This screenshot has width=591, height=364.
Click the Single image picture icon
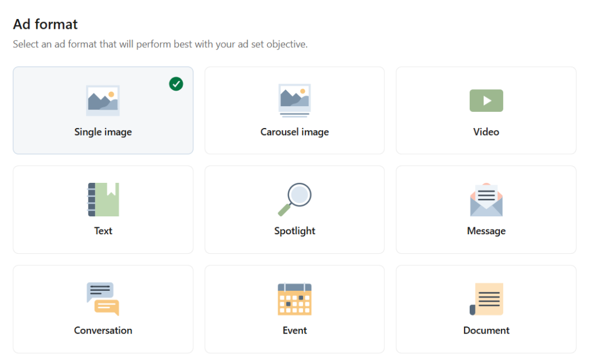[103, 100]
